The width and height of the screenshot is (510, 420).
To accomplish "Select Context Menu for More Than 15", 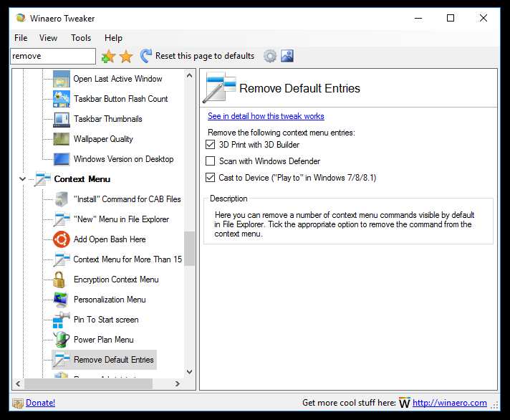I will tap(127, 259).
